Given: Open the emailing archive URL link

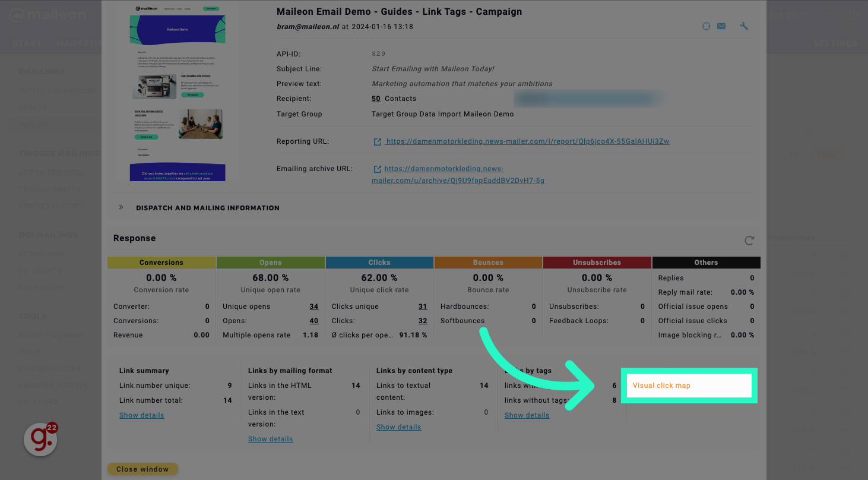Looking at the screenshot, I should (x=458, y=175).
